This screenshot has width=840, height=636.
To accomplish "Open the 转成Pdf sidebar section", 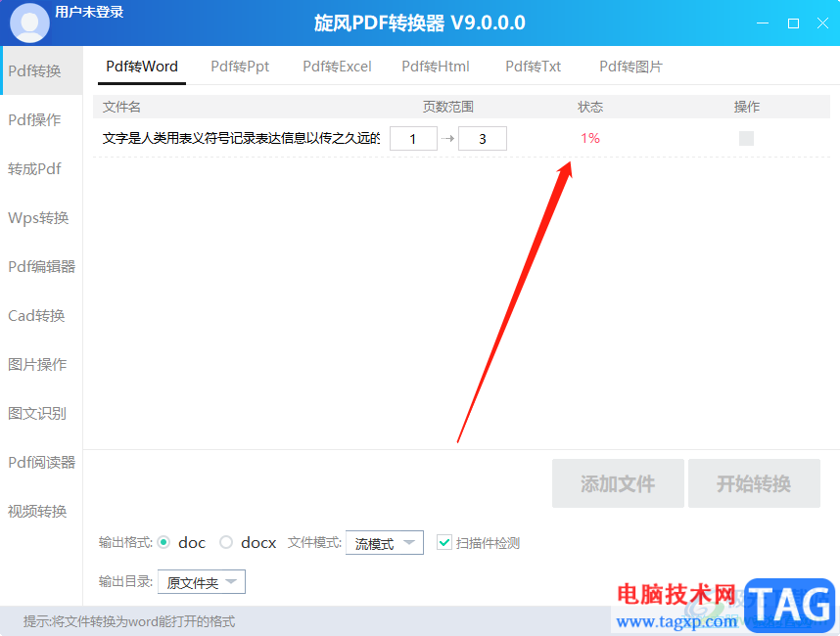I will (x=41, y=168).
